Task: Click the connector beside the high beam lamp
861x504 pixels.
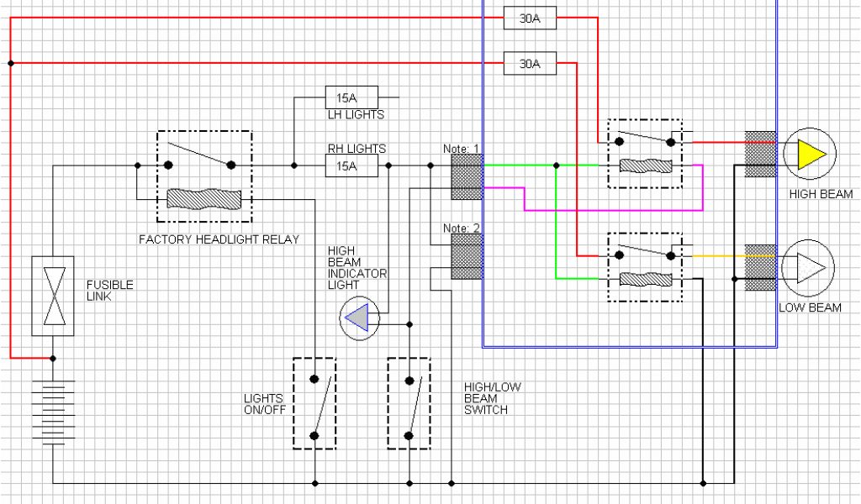Action: tap(761, 155)
